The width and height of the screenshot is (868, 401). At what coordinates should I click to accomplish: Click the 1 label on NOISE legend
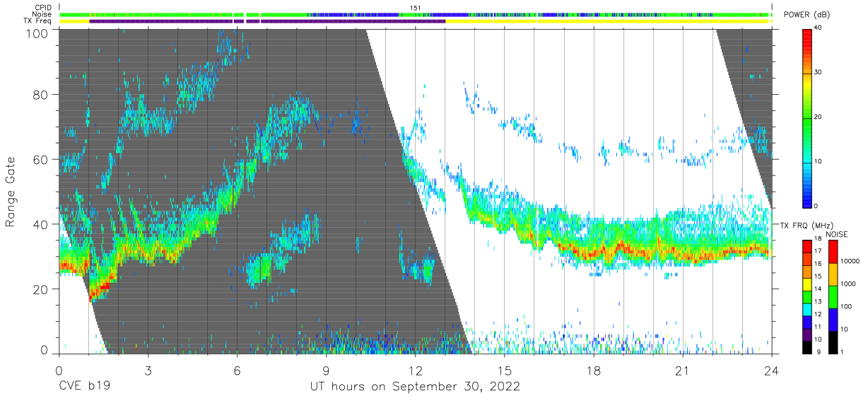(x=843, y=351)
